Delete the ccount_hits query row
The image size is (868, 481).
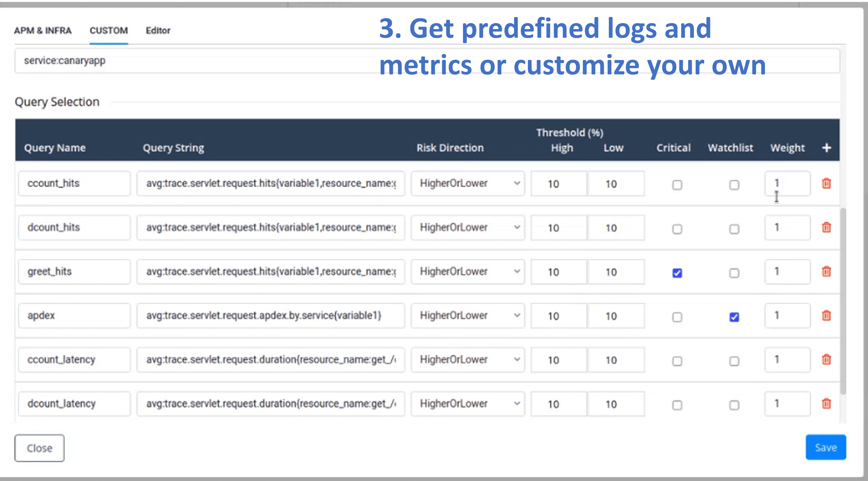(x=827, y=184)
